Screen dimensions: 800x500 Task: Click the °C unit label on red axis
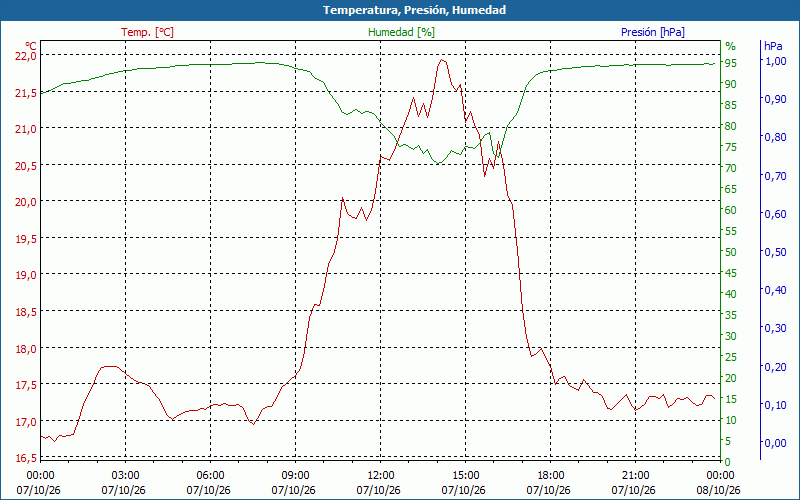point(31,46)
